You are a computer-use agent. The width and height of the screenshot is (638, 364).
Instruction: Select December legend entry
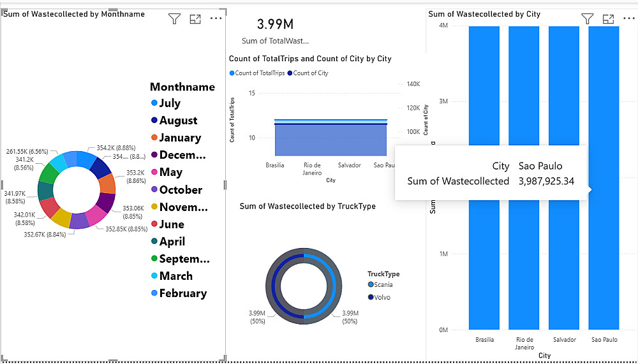point(178,155)
